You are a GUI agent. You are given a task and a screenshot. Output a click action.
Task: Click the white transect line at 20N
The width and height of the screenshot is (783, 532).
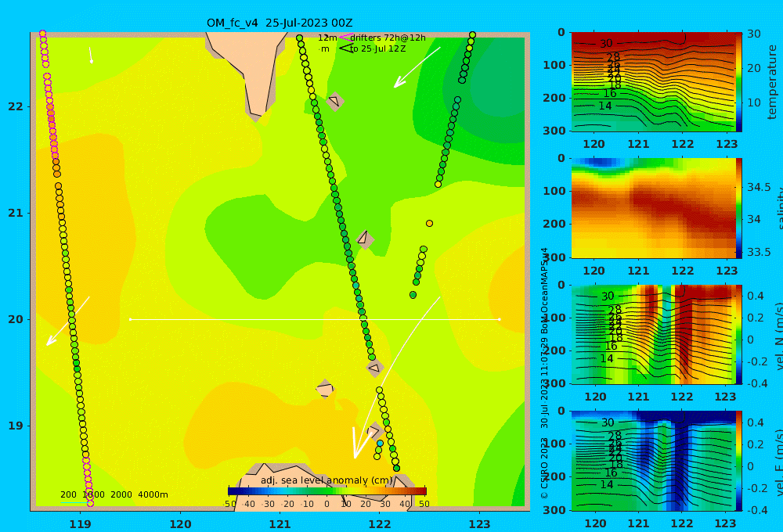pyautogui.click(x=315, y=319)
